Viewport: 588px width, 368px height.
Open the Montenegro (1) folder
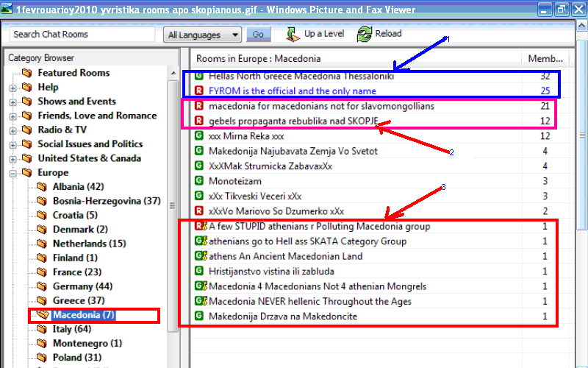tap(87, 344)
